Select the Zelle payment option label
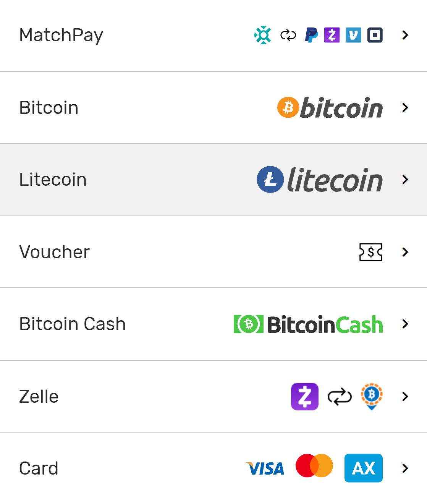 [39, 396]
